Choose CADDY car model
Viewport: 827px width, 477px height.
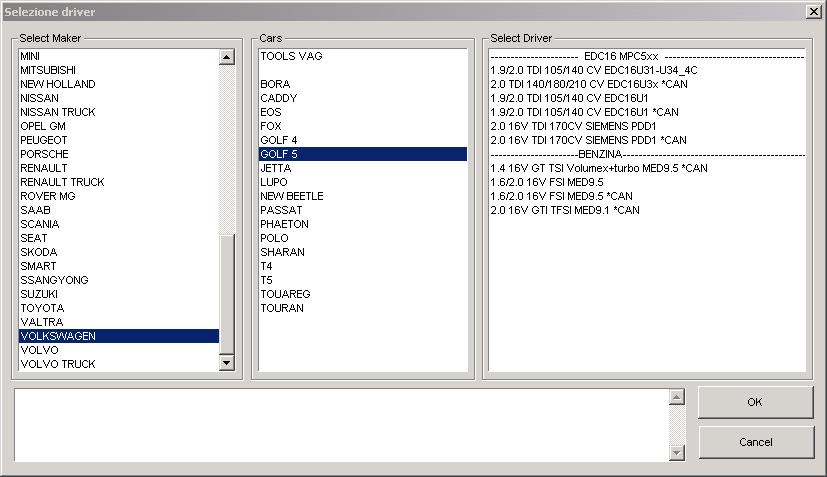point(363,98)
